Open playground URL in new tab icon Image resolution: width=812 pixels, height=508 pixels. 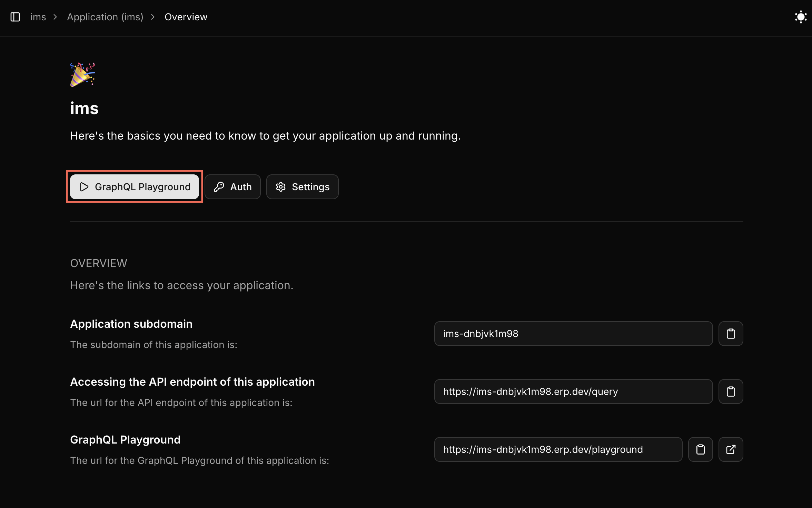click(731, 449)
